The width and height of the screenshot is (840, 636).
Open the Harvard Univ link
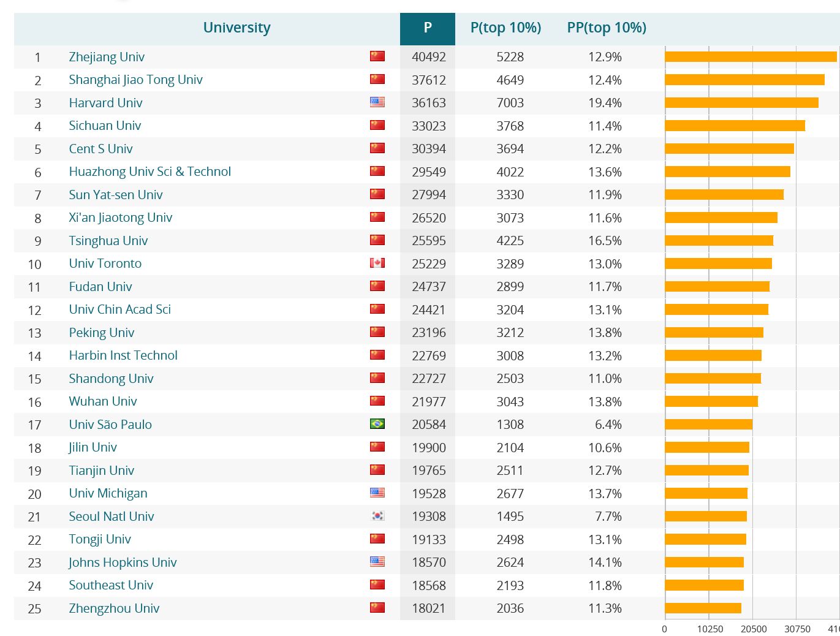click(x=105, y=103)
